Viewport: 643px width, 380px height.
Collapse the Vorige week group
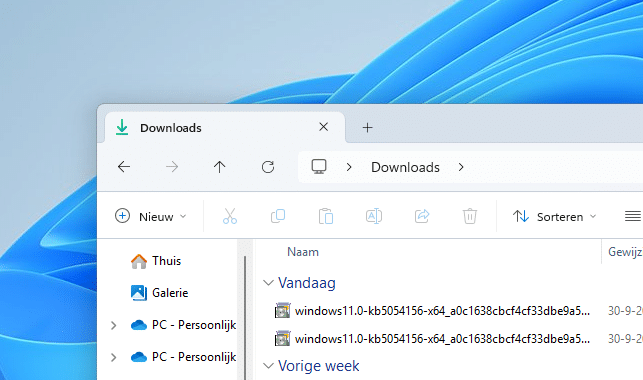[268, 366]
